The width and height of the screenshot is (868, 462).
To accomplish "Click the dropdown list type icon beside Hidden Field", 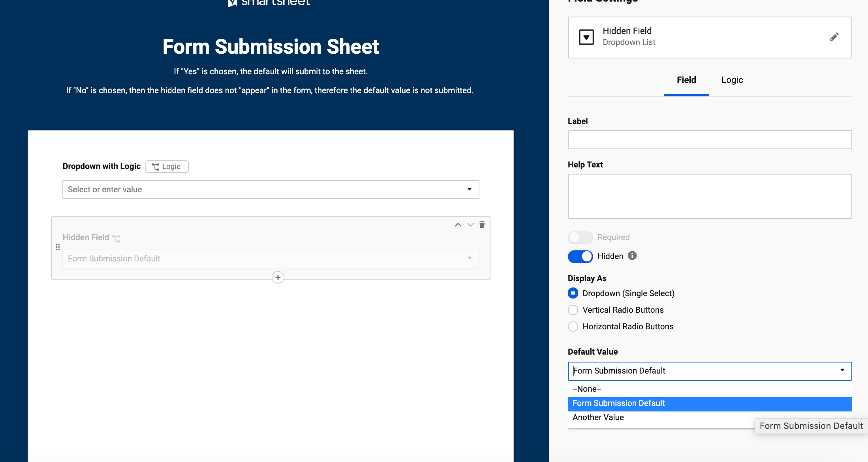I will coord(586,37).
